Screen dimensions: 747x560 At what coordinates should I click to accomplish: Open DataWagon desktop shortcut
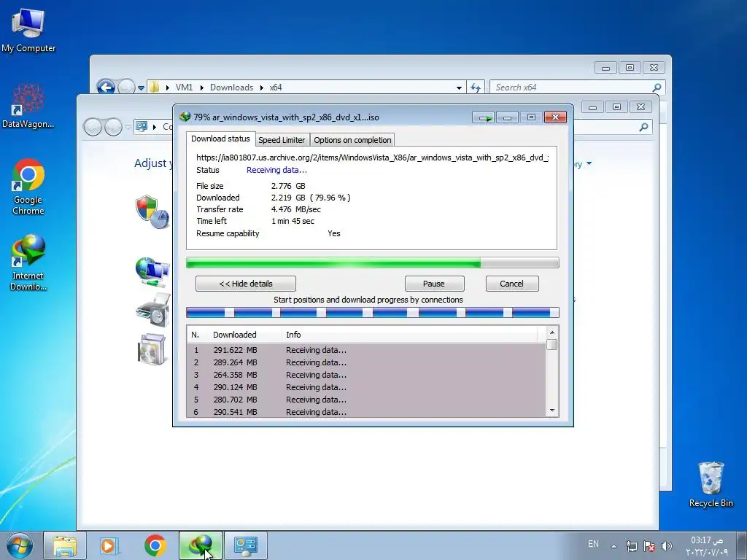28,106
